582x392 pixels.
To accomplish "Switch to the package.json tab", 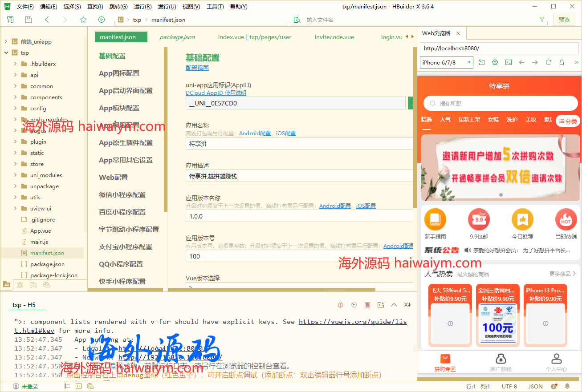I will pyautogui.click(x=177, y=37).
